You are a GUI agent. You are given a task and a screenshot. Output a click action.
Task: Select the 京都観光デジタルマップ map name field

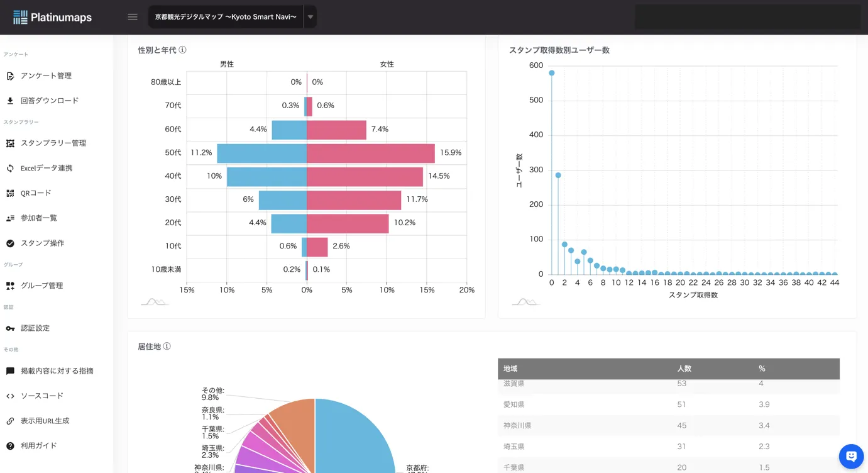[x=226, y=17]
